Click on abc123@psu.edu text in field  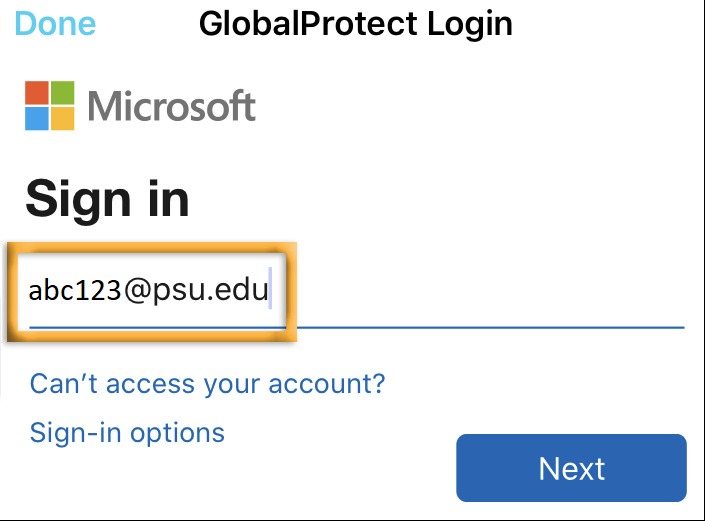(x=148, y=291)
